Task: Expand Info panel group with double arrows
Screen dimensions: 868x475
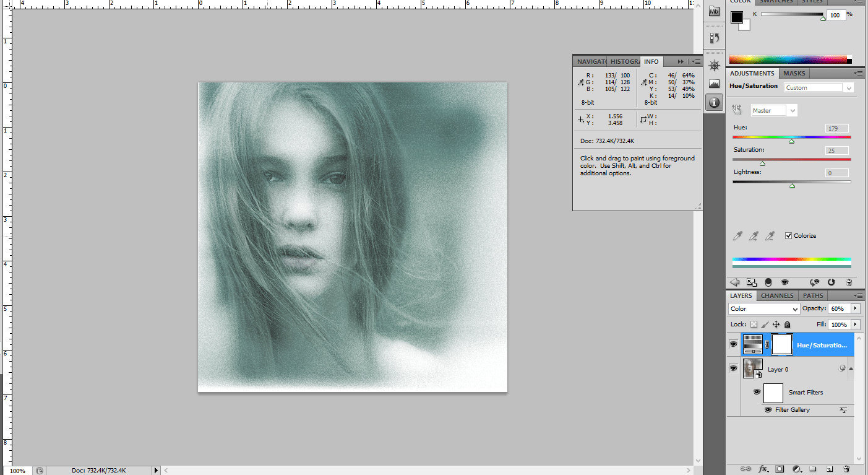Action: tap(681, 61)
